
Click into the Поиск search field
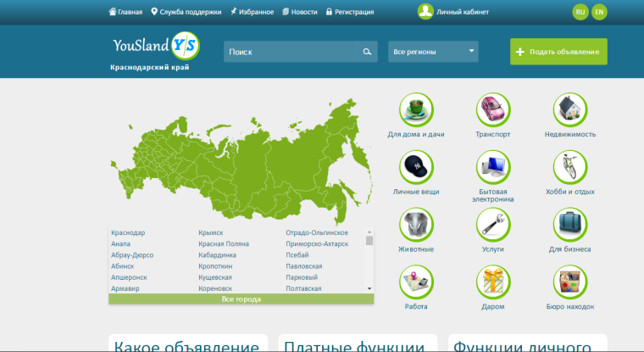[x=291, y=52]
